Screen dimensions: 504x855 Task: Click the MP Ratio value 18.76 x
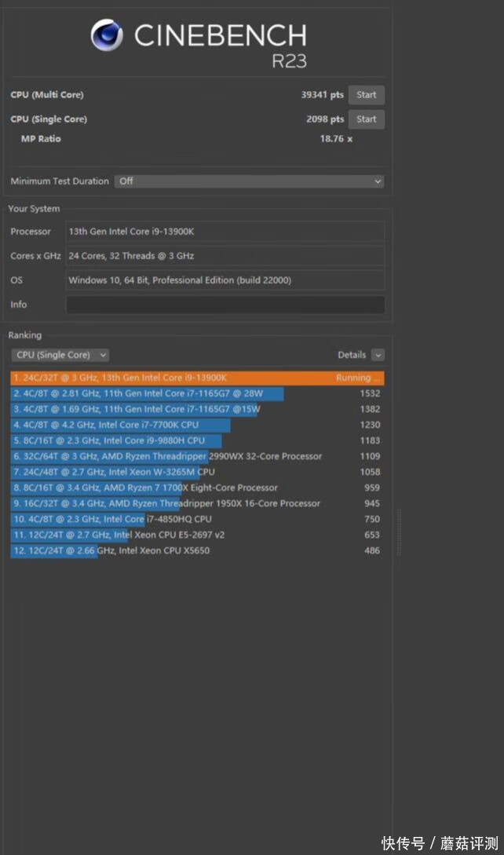click(336, 139)
